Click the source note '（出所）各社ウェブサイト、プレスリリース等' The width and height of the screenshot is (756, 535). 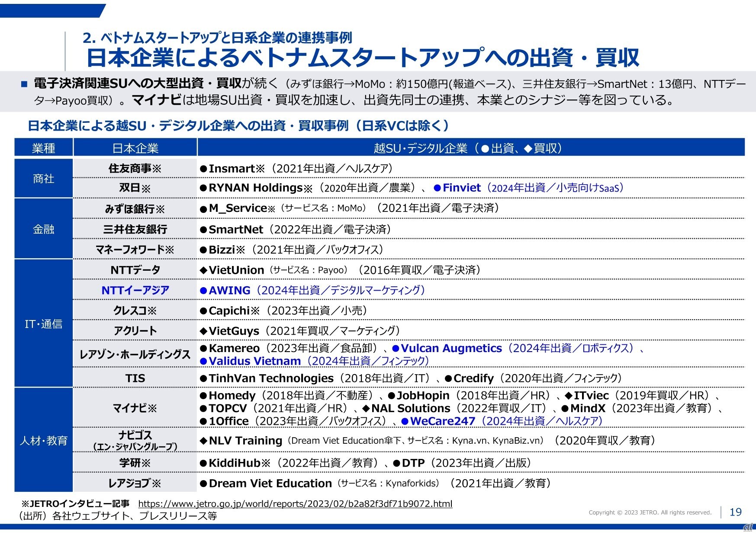[x=117, y=516]
